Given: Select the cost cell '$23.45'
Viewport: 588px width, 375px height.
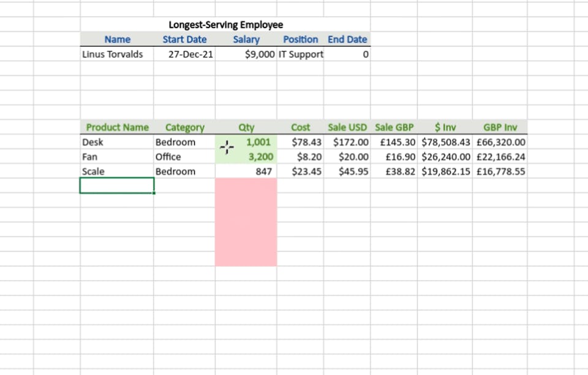Looking at the screenshot, I should point(300,172).
